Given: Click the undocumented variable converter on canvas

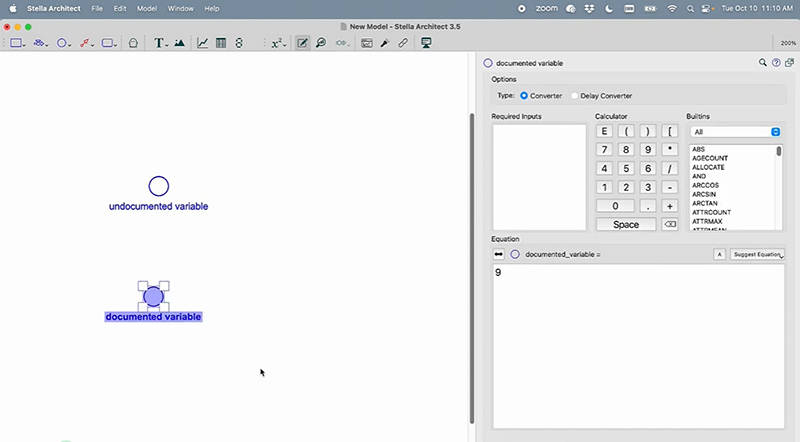Looking at the screenshot, I should pos(159,186).
